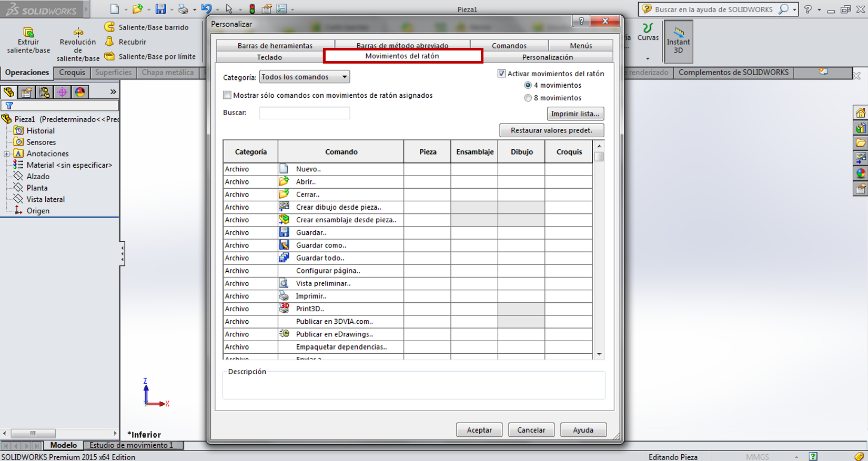Viewport: 868px width, 461px height.
Task: Click the Print icon in the top toolbar
Action: pos(183,9)
